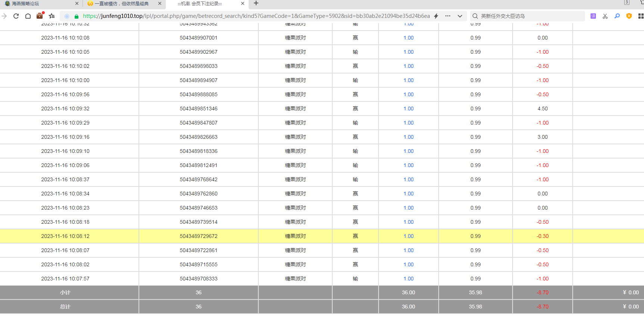Open the tab count indicator showing 3

627,2
